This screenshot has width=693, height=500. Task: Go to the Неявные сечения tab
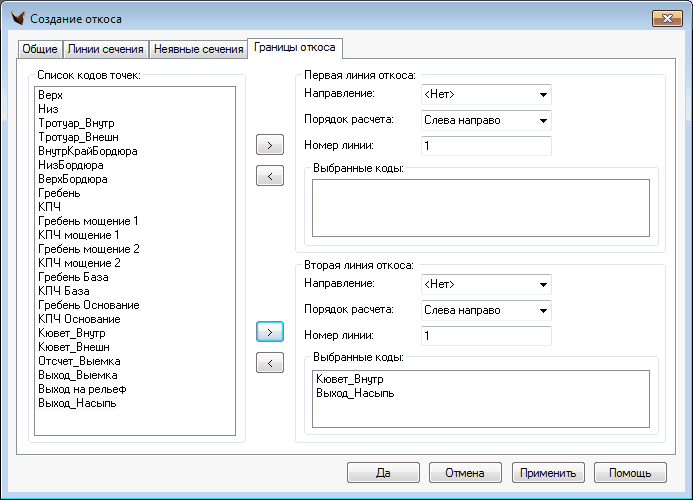pyautogui.click(x=198, y=49)
